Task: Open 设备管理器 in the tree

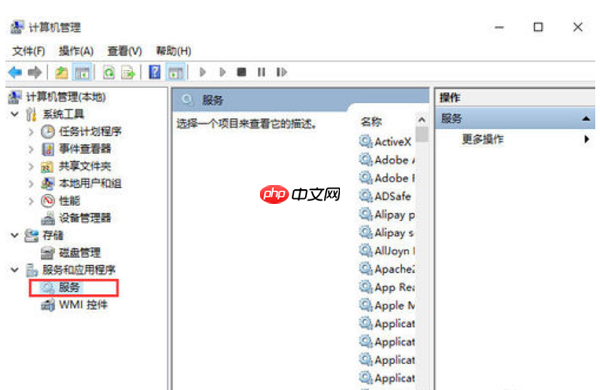Action: pos(85,218)
